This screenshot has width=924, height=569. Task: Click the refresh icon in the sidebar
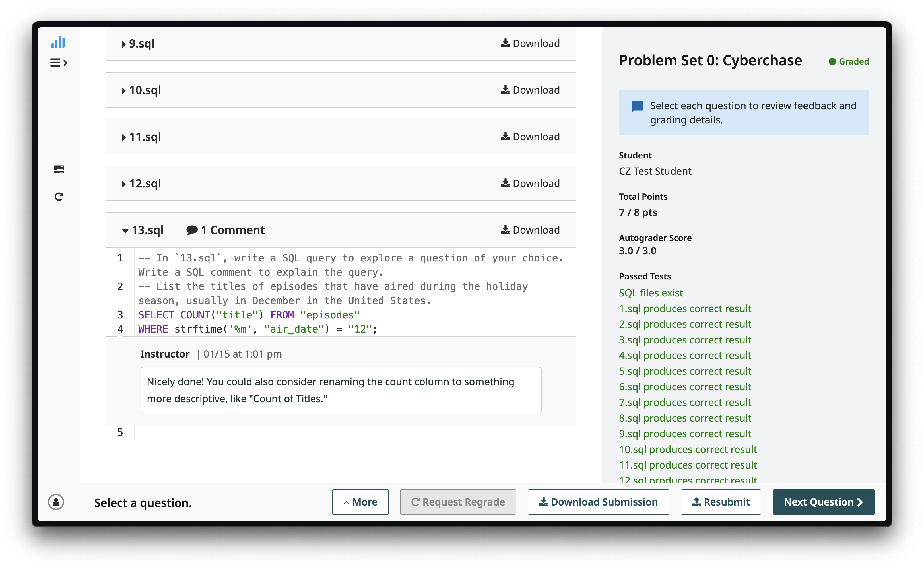click(x=59, y=196)
